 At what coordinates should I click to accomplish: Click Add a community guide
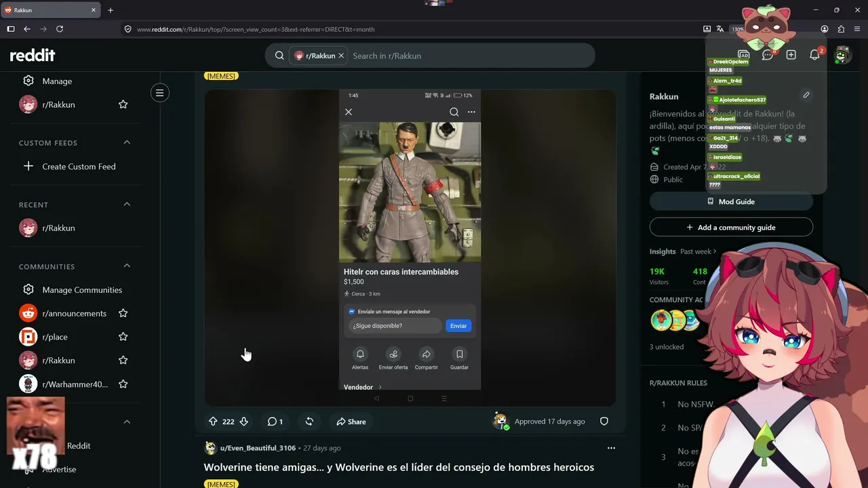(x=731, y=227)
